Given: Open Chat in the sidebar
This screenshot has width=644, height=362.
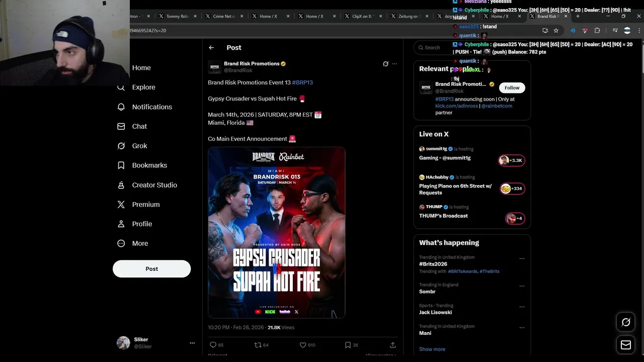Looking at the screenshot, I should [x=132, y=127].
